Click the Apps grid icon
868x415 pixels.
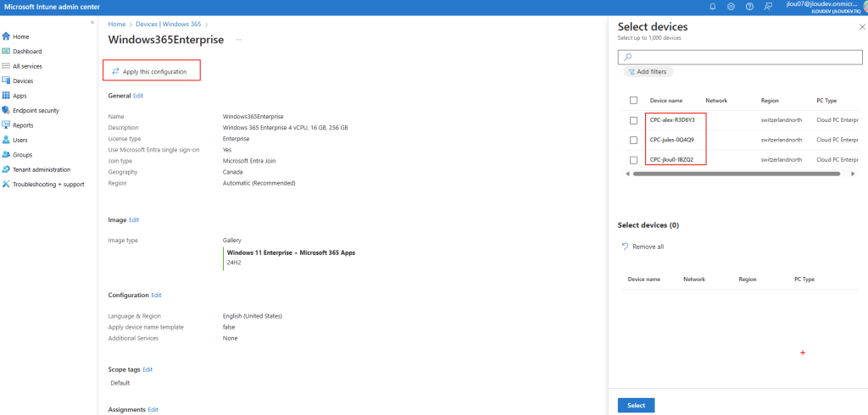coord(6,96)
